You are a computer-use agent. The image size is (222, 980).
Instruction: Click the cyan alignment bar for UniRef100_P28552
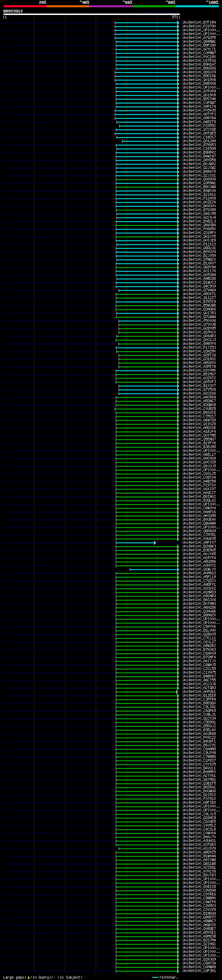point(149,126)
